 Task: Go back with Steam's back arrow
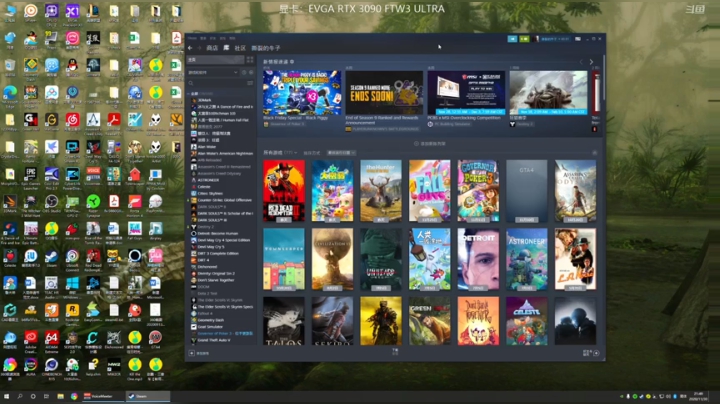190,48
